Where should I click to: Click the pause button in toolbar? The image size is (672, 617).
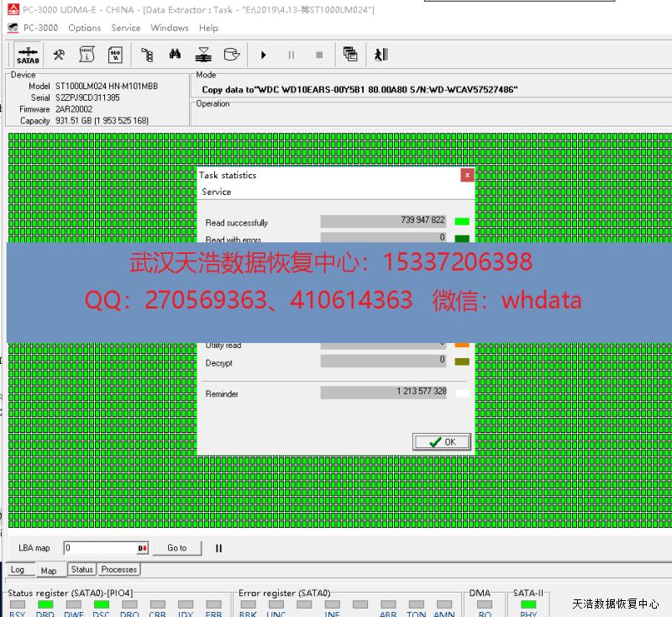coord(291,55)
